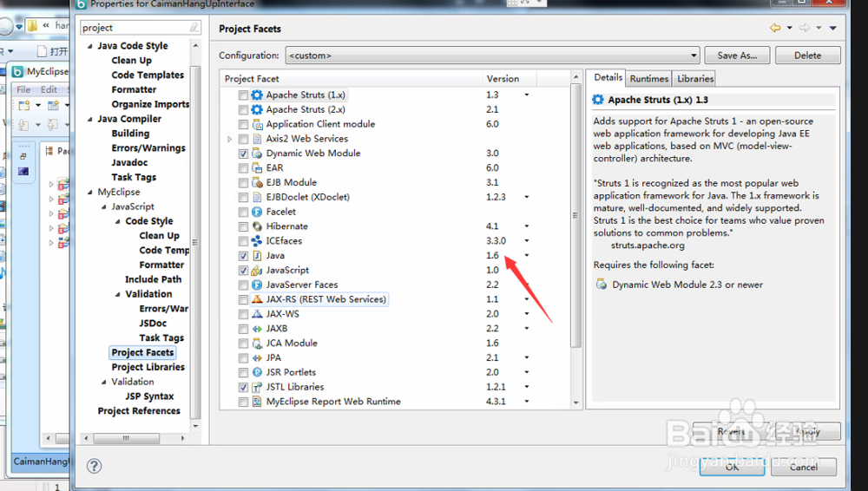868x491 pixels.
Task: Open the Java version 1.6 dropdown arrow
Action: [x=527, y=255]
